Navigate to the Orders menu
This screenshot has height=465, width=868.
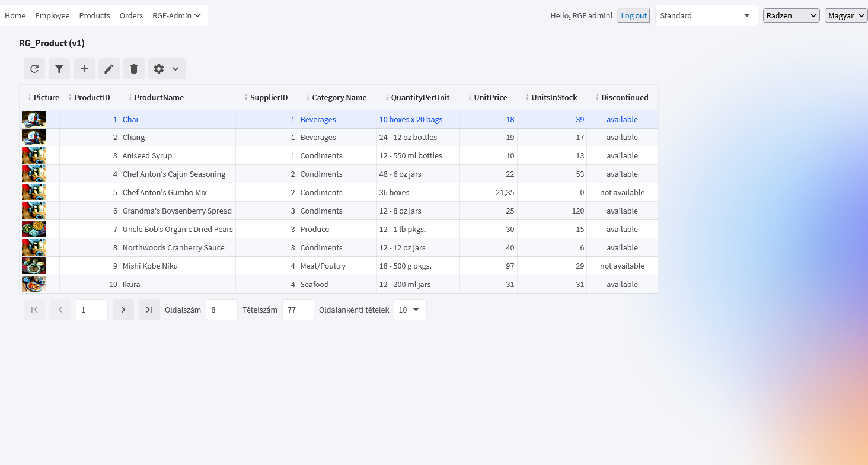[131, 16]
